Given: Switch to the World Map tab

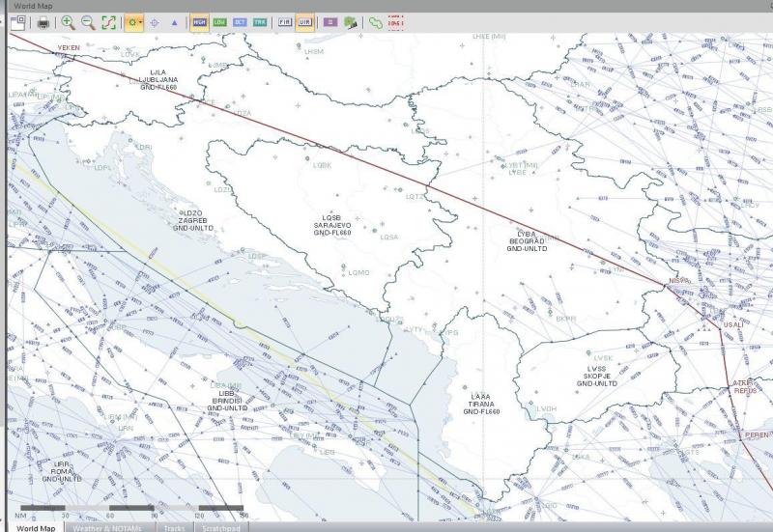Looking at the screenshot, I should coord(36,528).
